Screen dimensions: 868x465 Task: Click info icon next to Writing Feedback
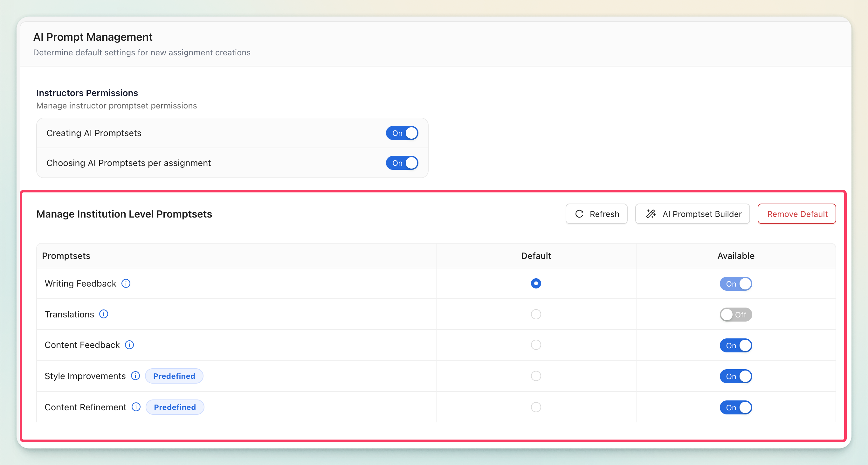[x=126, y=283]
